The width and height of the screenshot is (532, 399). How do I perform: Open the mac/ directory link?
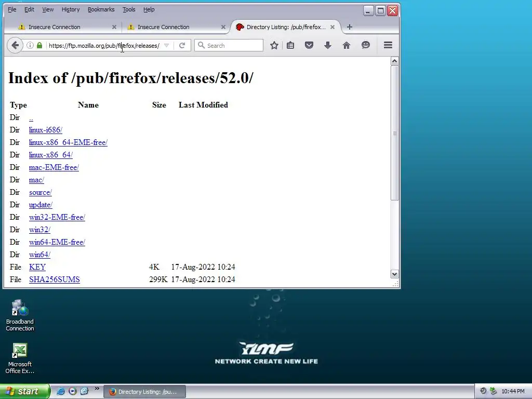pyautogui.click(x=37, y=180)
